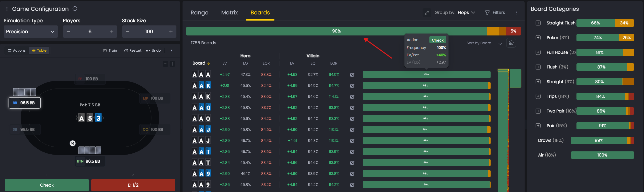This screenshot has width=644, height=192.
Task: Increase the Players count with plus
Action: tap(112, 32)
